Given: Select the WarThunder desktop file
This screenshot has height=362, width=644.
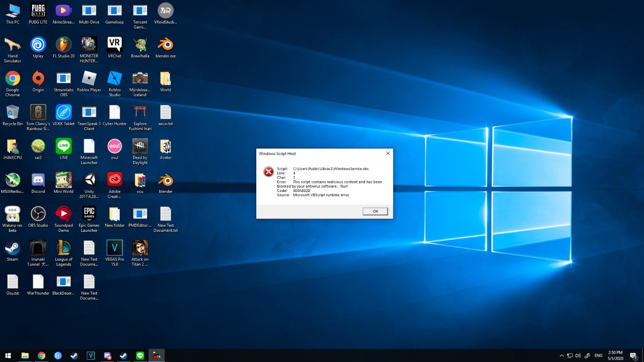Looking at the screenshot, I should click(38, 285).
